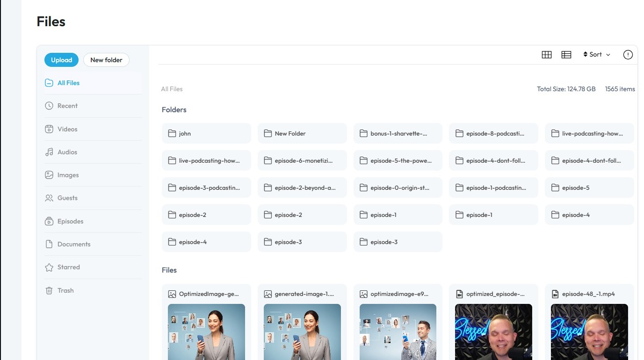Screen dimensions: 644x360
Task: Click the image file icon of generated-image-1
Action: coord(268,294)
